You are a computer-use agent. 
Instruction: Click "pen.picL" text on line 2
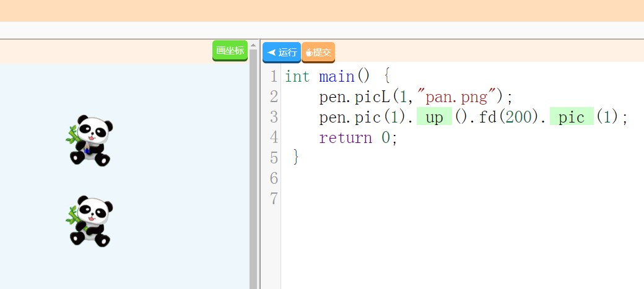point(355,97)
